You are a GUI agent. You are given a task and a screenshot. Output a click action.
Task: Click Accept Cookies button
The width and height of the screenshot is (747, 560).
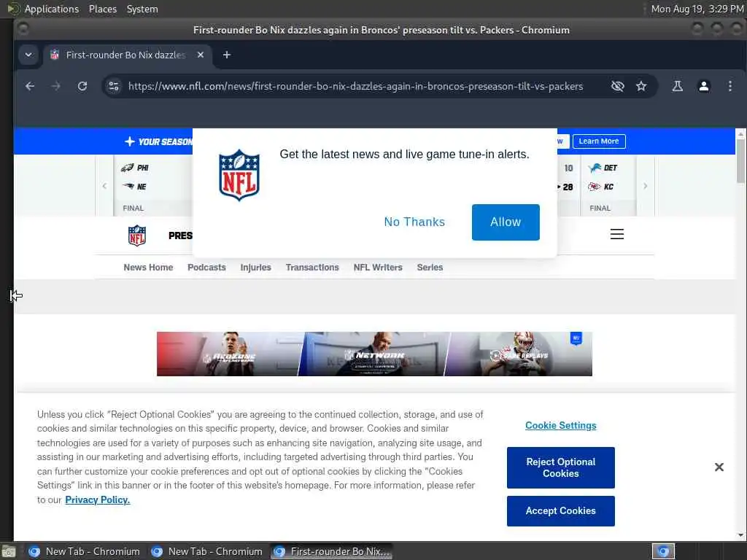(561, 511)
